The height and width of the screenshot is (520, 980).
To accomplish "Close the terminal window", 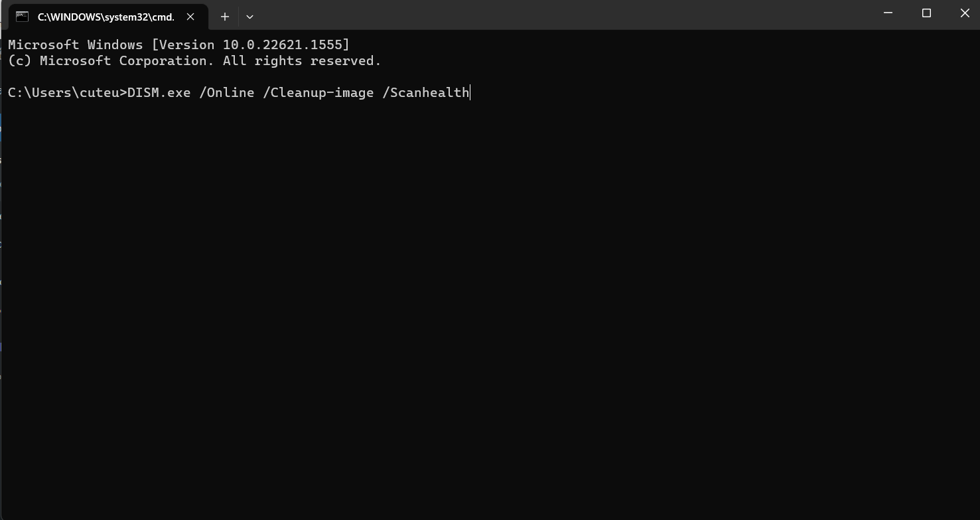I will point(965,13).
